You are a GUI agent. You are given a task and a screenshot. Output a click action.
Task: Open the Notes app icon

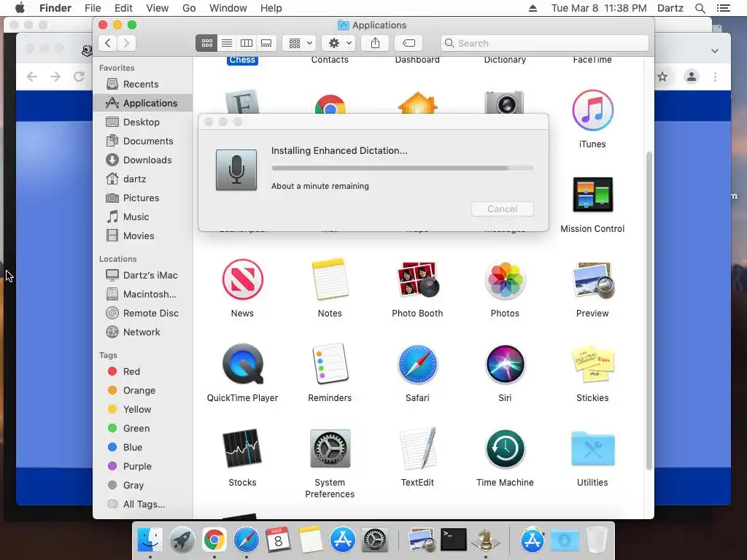point(330,279)
